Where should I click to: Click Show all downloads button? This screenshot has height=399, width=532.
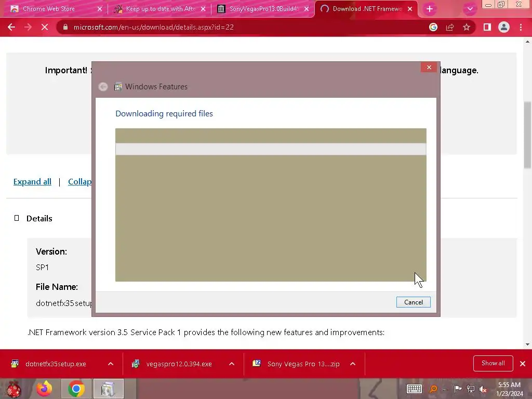click(493, 363)
